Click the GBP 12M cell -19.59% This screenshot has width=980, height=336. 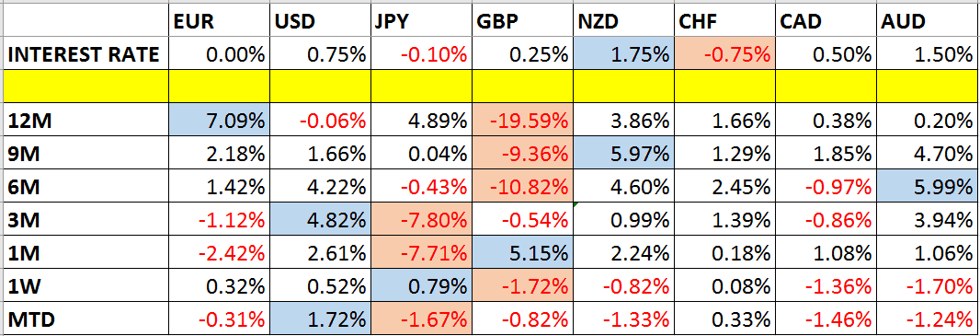pos(522,120)
